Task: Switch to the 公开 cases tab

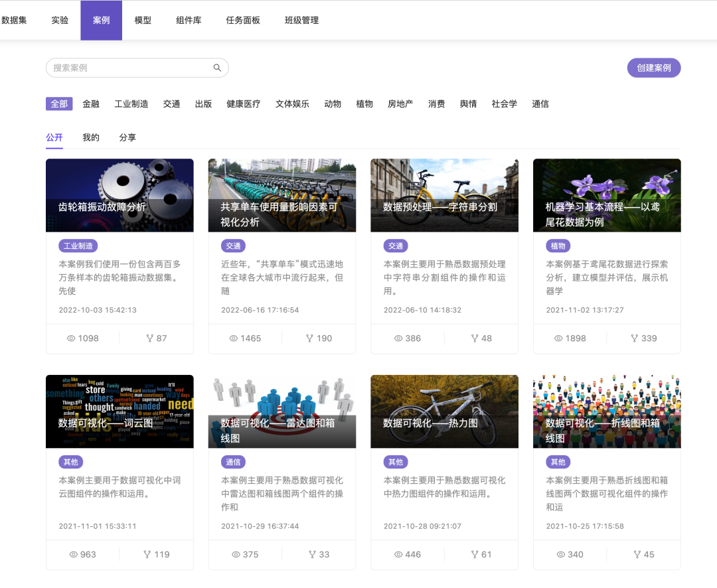Action: 54,137
